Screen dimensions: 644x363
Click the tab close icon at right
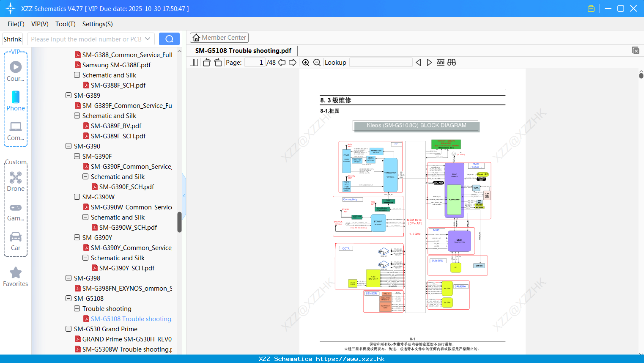point(636,50)
